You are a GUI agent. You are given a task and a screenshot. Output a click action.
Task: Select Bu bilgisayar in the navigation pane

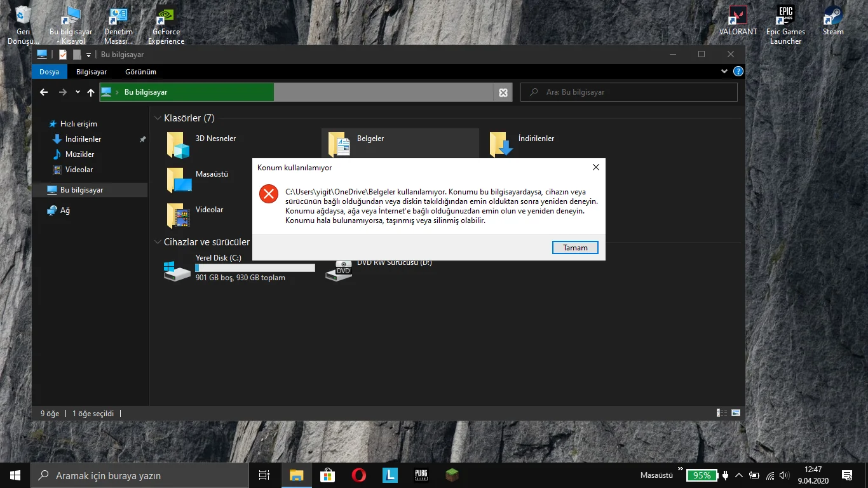[x=90, y=190]
